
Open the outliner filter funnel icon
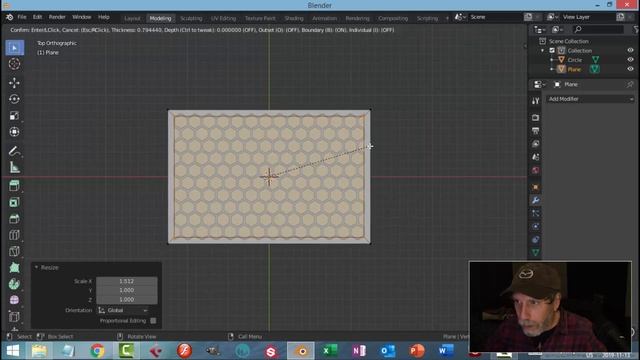click(x=636, y=29)
